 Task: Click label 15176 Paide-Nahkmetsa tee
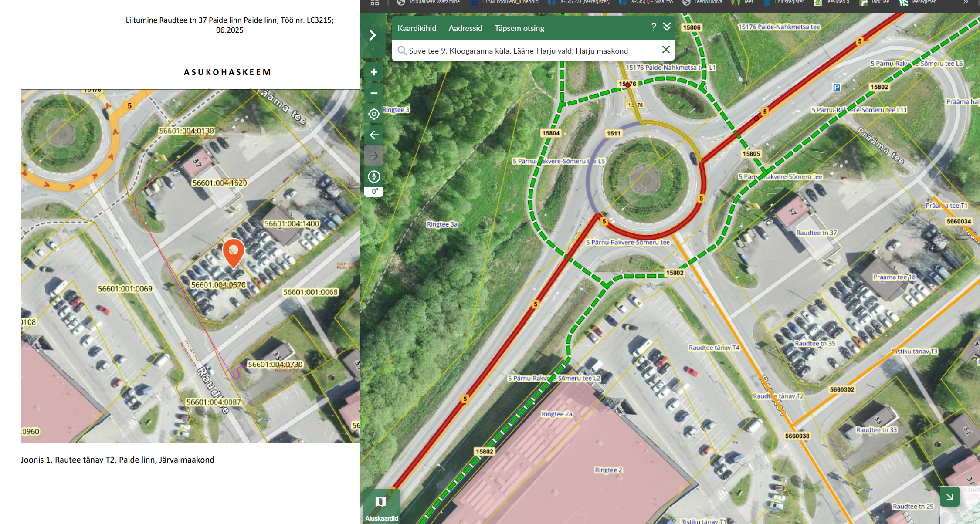(x=779, y=27)
